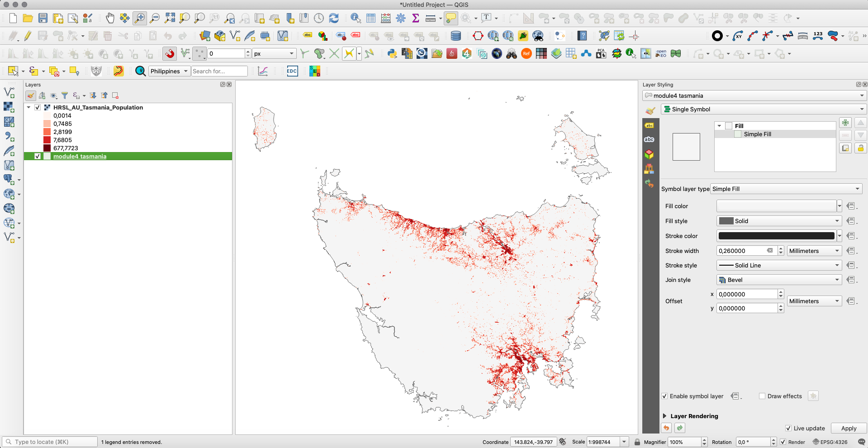868x448 pixels.
Task: Open the Help icon in the toolbar
Action: [x=582, y=36]
